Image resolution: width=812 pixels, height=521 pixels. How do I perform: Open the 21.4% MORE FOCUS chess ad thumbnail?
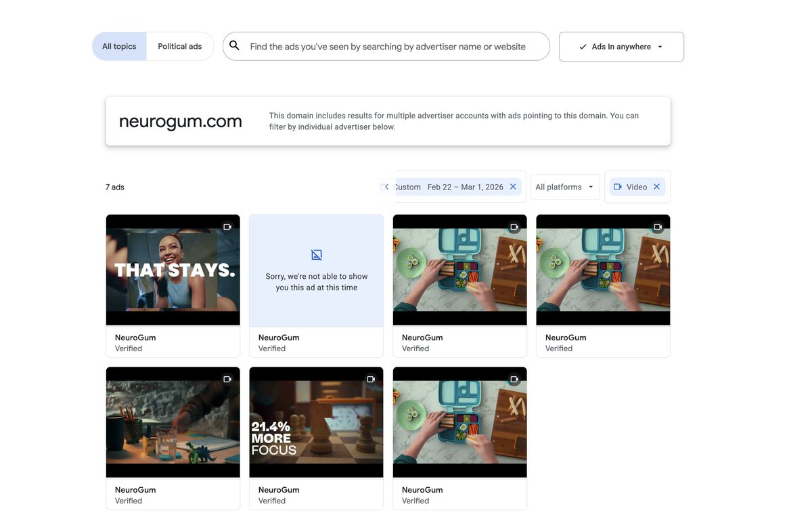[317, 423]
